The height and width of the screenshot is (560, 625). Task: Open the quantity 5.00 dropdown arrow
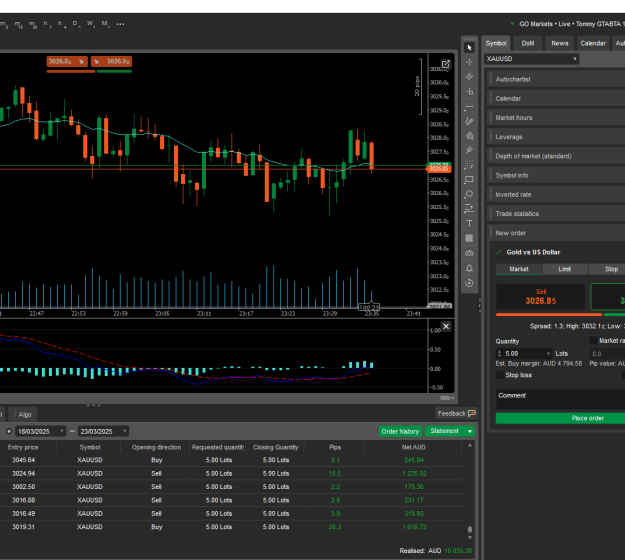click(548, 354)
